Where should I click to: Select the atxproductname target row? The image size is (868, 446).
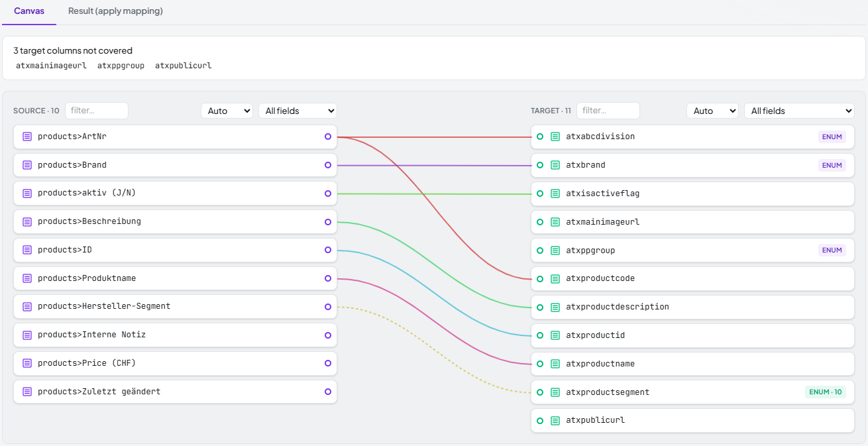point(692,364)
